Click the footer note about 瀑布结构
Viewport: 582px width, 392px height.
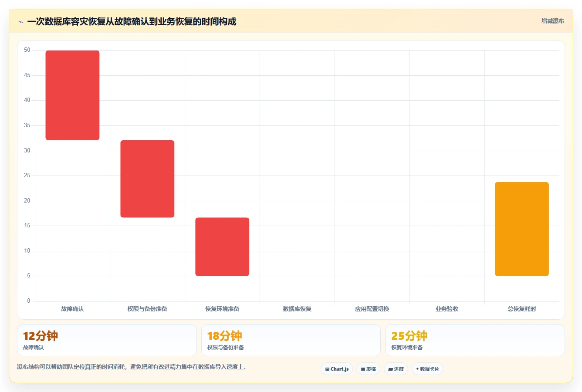(133, 367)
